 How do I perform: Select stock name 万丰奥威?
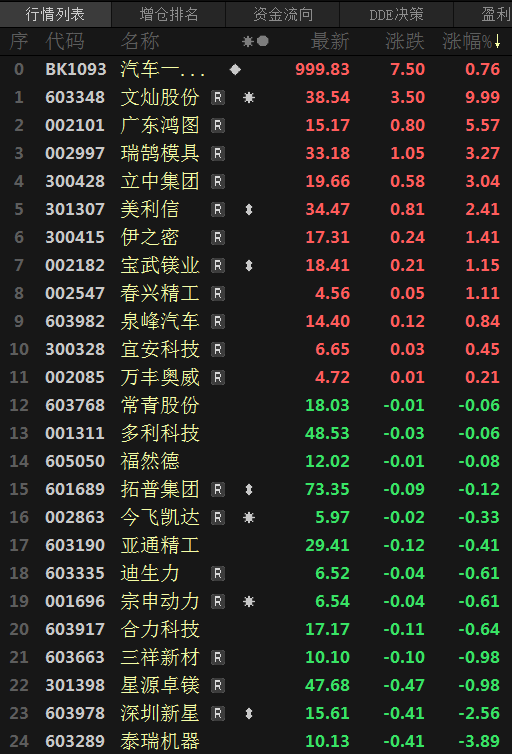(160, 377)
